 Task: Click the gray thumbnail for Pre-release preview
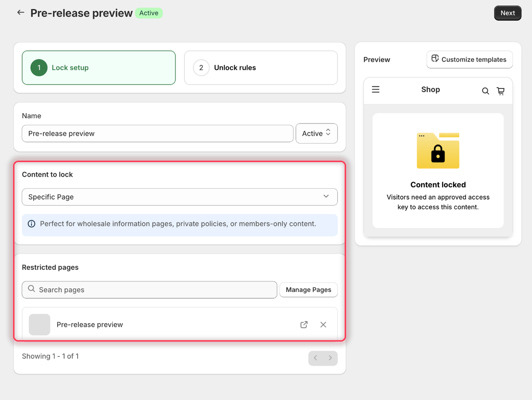click(40, 325)
